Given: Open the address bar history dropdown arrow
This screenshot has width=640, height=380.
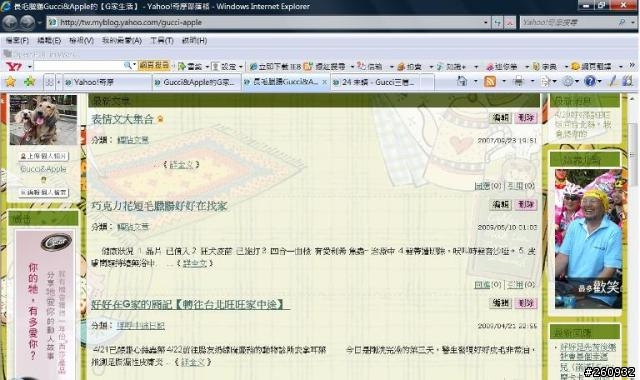Looking at the screenshot, I should point(485,22).
